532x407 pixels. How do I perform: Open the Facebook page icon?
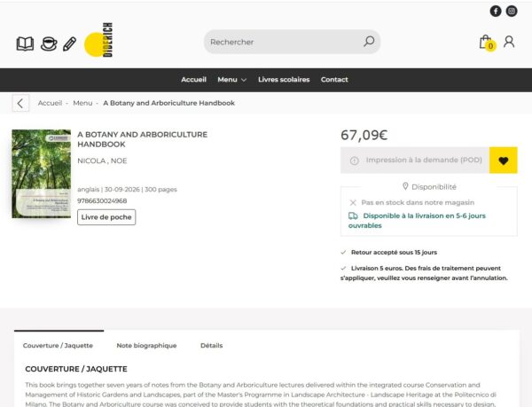496,12
